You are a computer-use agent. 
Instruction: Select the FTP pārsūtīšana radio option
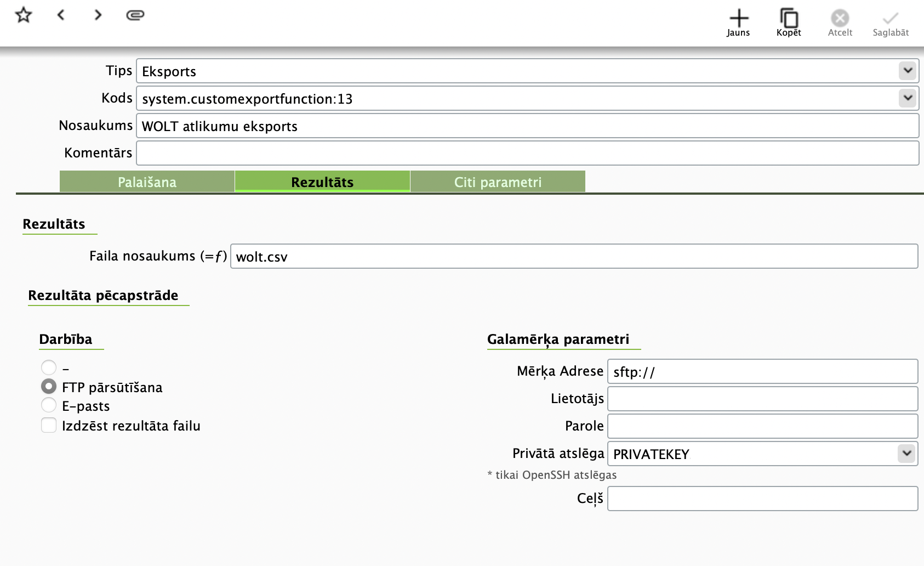49,387
